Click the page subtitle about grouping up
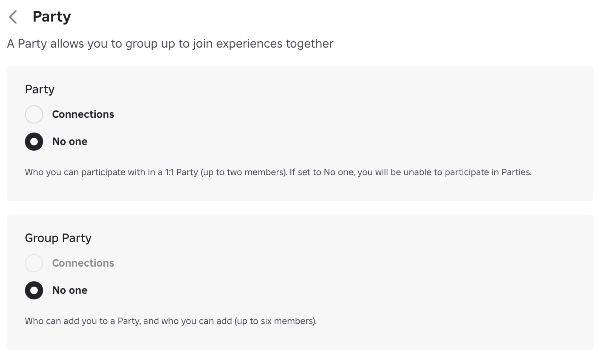The image size is (607, 364). coord(170,44)
